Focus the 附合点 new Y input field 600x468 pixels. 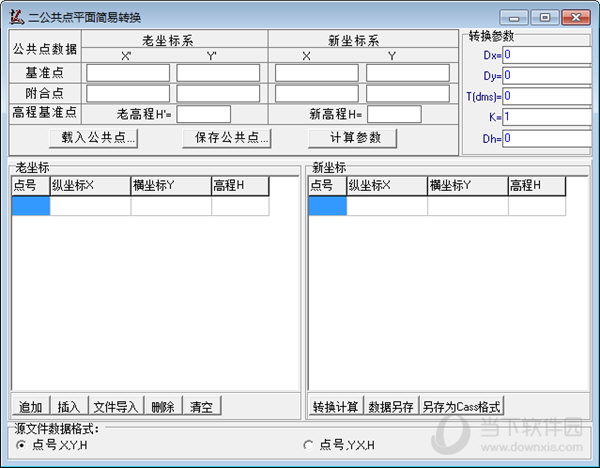(x=408, y=93)
